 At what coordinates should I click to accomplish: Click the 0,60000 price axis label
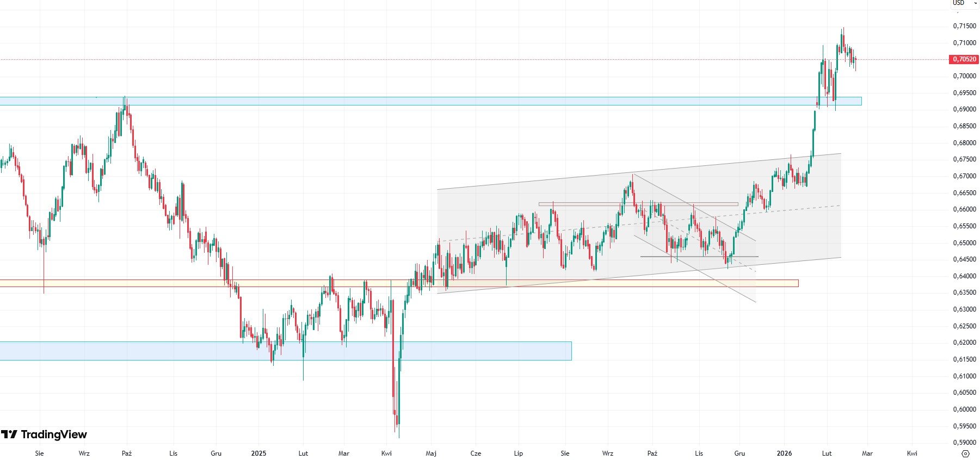[x=964, y=409]
